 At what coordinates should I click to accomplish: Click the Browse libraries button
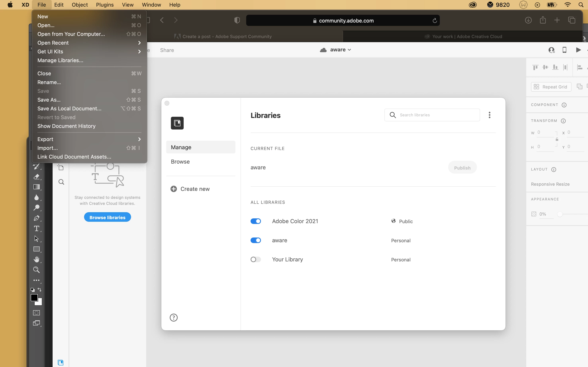point(107,217)
